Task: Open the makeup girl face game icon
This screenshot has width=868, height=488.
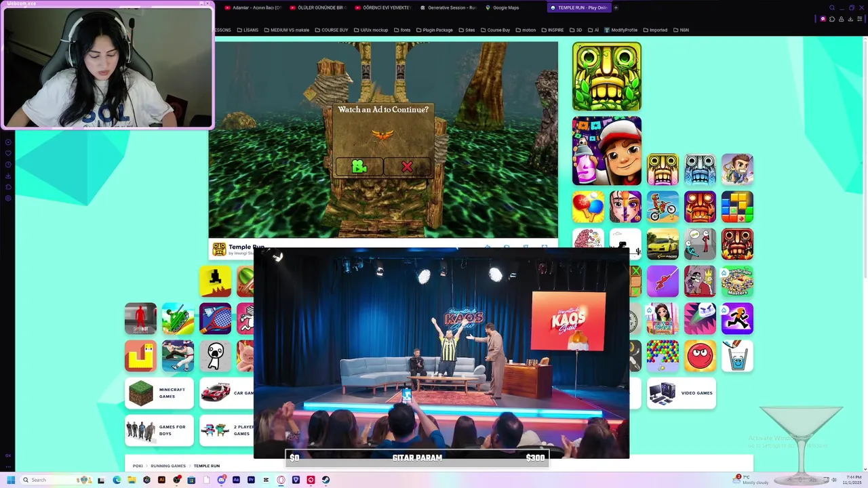Action: point(625,207)
